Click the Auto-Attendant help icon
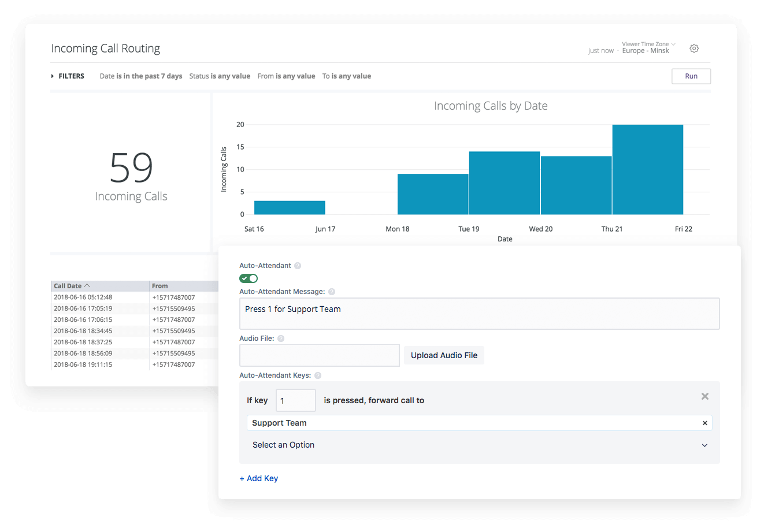The width and height of the screenshot is (764, 532). tap(298, 265)
